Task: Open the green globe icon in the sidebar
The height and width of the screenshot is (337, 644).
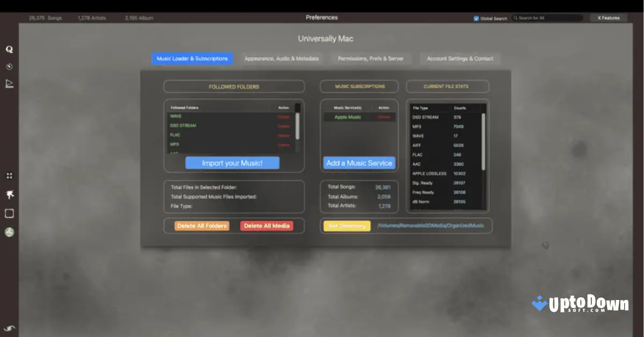Action: point(9,232)
